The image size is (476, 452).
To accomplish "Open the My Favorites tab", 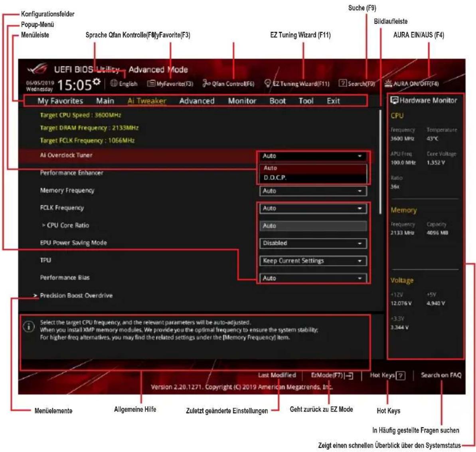I will pyautogui.click(x=60, y=101).
